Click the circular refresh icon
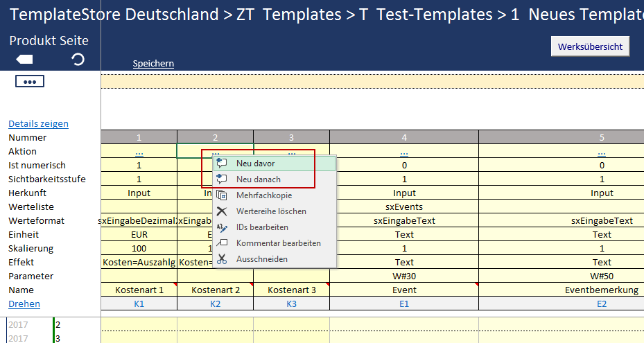This screenshot has height=343, width=644. pyautogui.click(x=78, y=60)
